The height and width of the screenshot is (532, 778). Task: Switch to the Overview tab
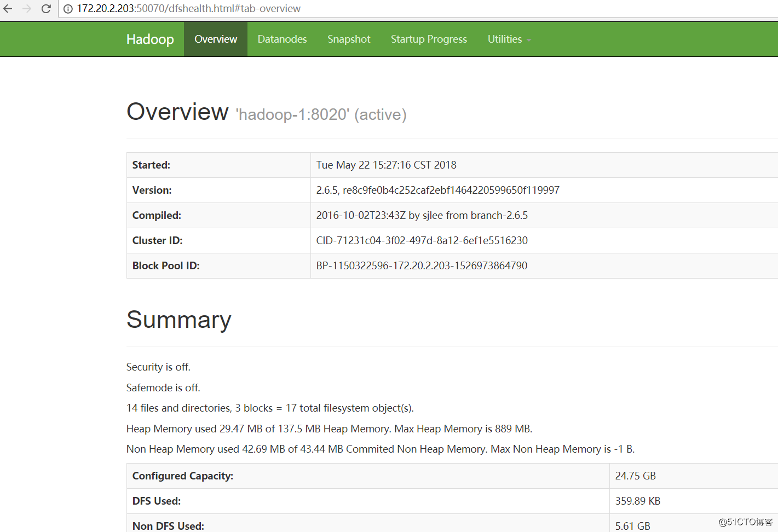point(216,39)
